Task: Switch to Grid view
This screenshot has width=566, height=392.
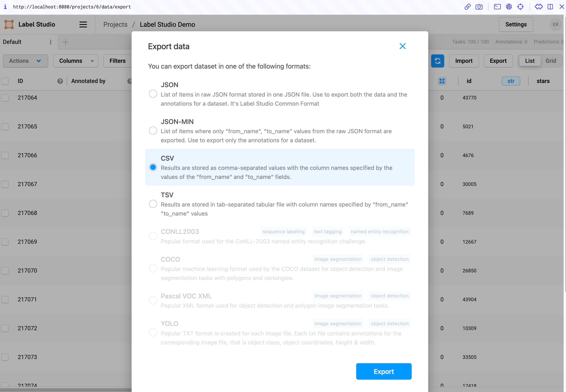Action: 551,61
